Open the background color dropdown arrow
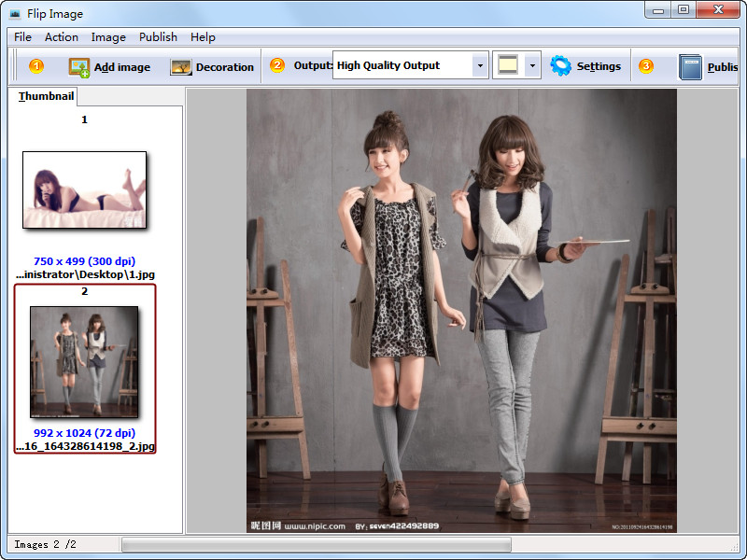This screenshot has width=747, height=560. (532, 66)
